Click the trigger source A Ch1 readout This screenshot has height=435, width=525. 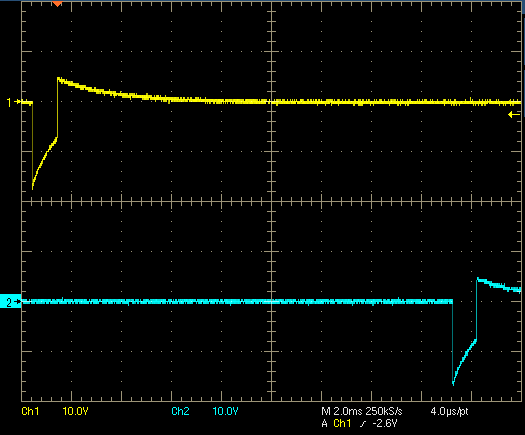[336, 424]
